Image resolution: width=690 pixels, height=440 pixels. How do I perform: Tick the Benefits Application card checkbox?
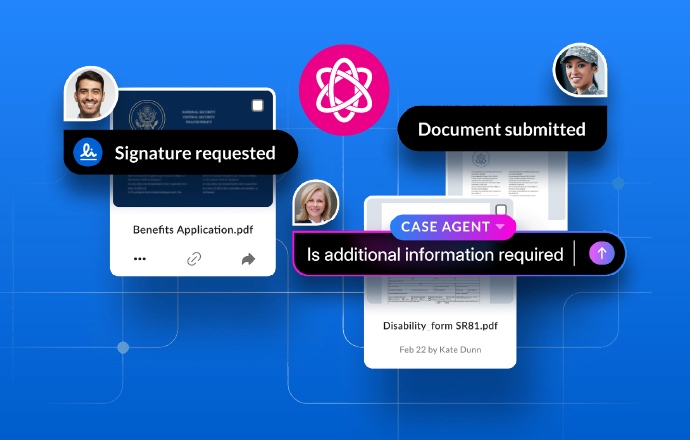[x=258, y=106]
